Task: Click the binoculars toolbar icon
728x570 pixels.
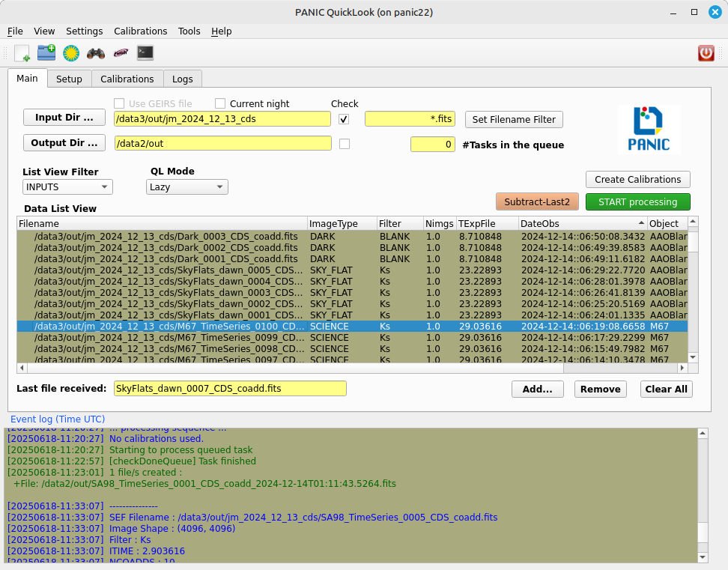Action: 96,53
